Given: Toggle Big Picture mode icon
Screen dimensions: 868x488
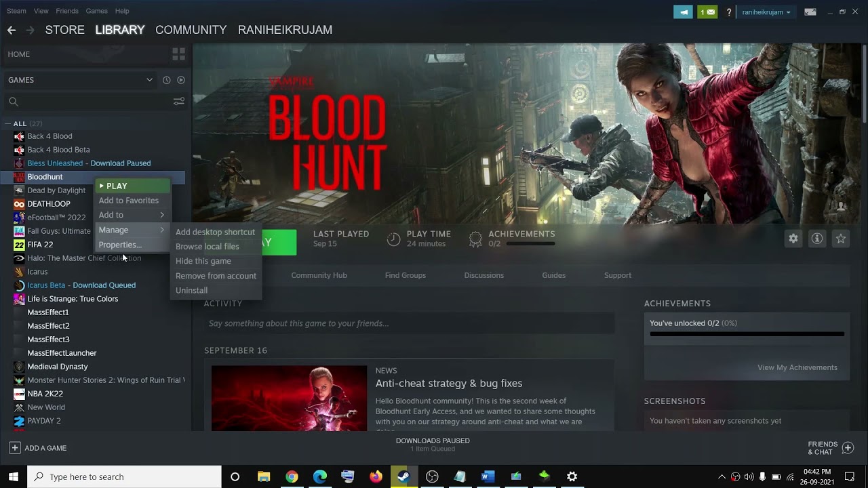Looking at the screenshot, I should (x=810, y=12).
